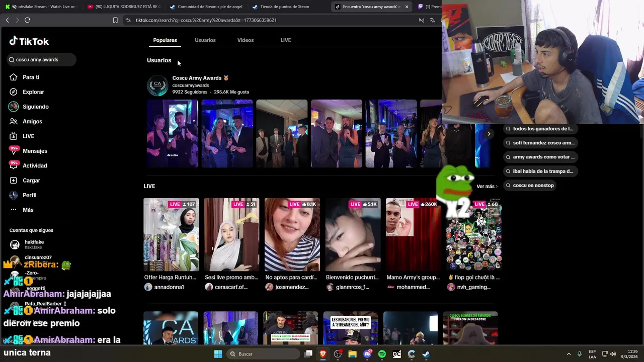The image size is (644, 362).
Task: Click the translate page icon
Action: point(432,20)
